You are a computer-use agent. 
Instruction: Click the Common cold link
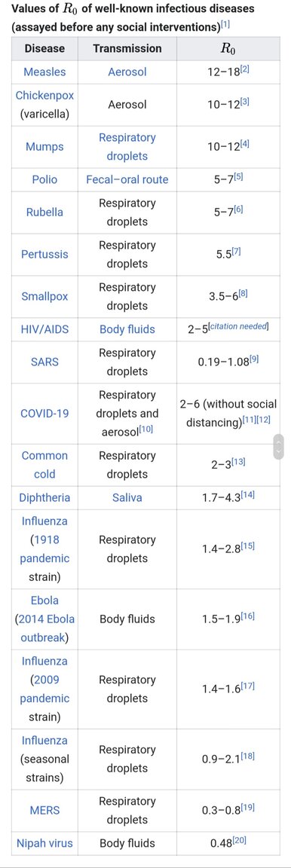tap(44, 465)
